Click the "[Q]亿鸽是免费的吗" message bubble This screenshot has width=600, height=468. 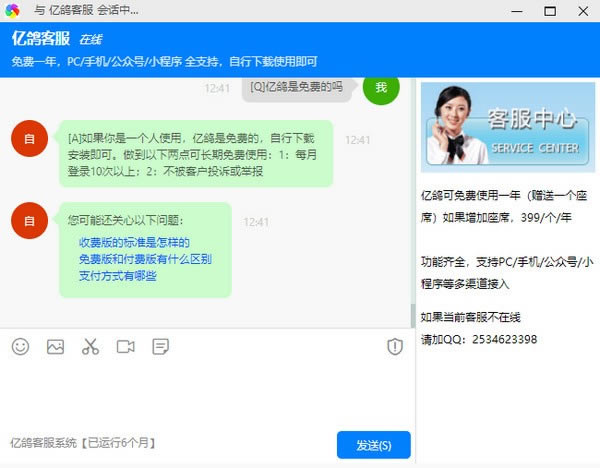[x=296, y=88]
